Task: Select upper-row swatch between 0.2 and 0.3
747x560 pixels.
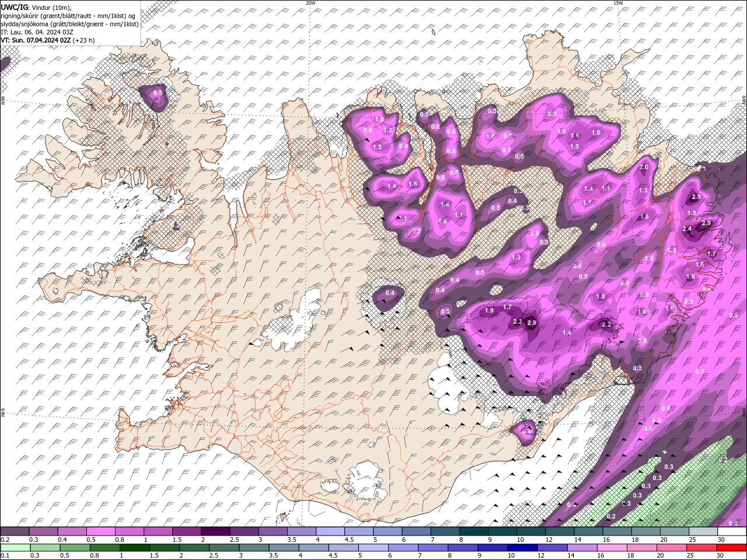Action: 15,531
